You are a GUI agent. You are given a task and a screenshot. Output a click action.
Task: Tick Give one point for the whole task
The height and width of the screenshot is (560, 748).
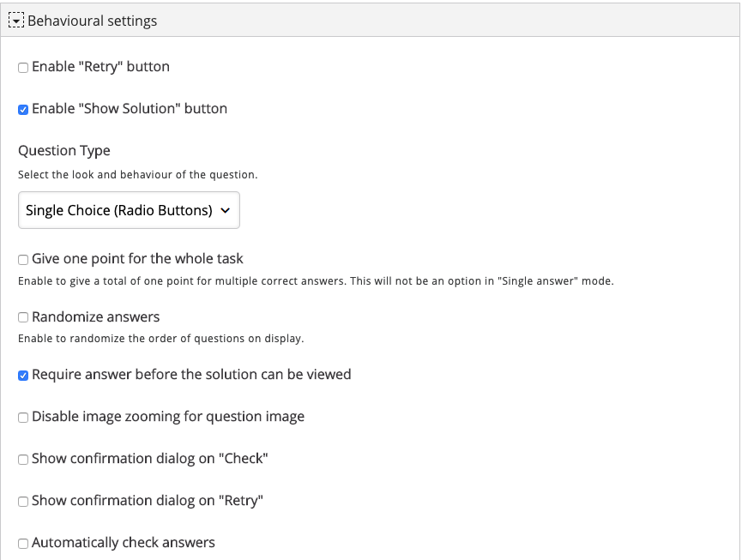(23, 260)
